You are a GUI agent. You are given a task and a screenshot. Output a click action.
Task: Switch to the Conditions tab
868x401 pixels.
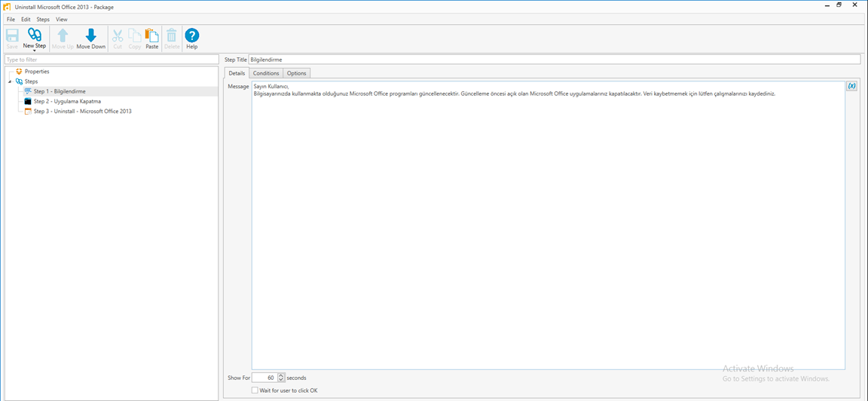(266, 73)
